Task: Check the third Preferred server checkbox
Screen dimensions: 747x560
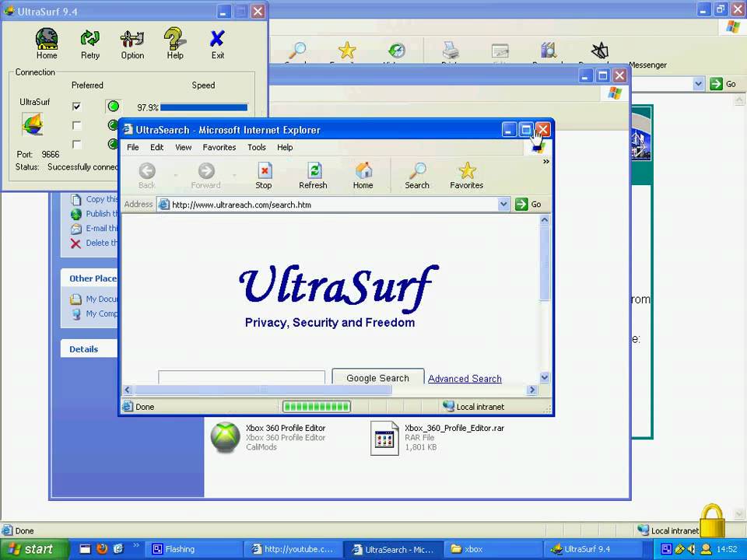Action: [76, 144]
